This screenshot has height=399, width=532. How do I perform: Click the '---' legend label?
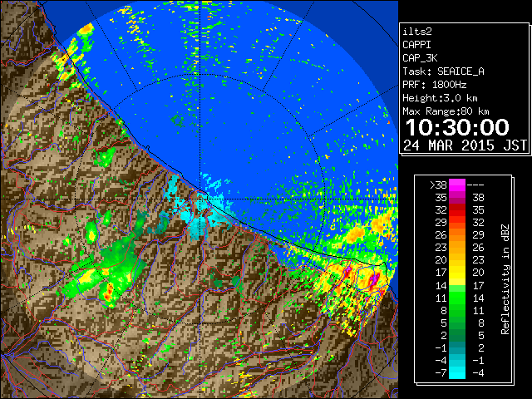click(475, 185)
